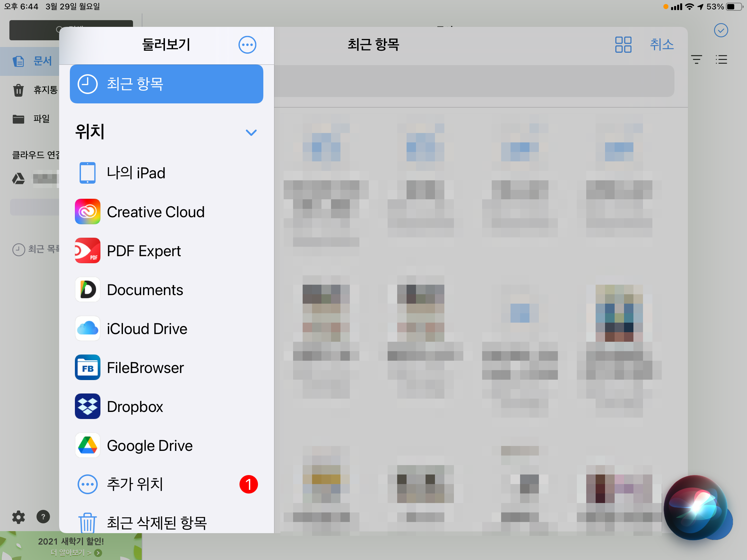The image size is (747, 560).
Task: Collapse the 위치 section chevron
Action: point(251,132)
